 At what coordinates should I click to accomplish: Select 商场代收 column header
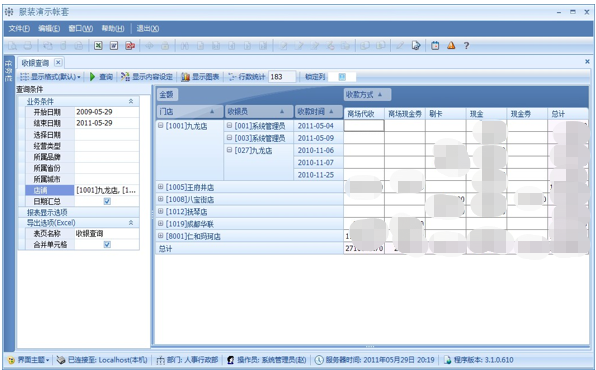tap(364, 114)
